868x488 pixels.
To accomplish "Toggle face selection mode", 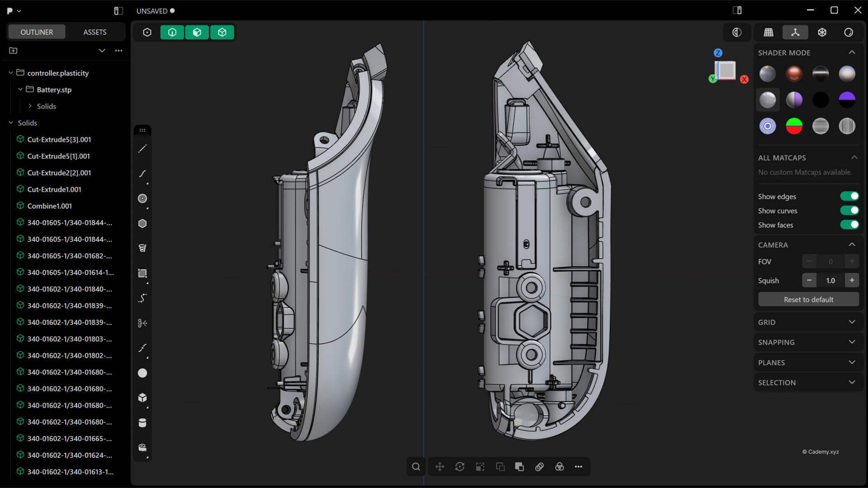I will click(197, 32).
